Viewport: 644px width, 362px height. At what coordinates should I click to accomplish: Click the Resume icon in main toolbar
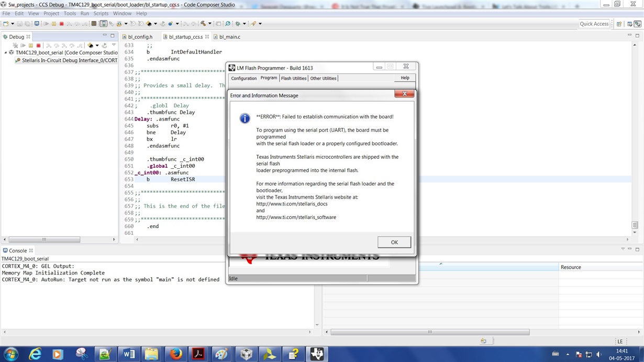coord(46,24)
